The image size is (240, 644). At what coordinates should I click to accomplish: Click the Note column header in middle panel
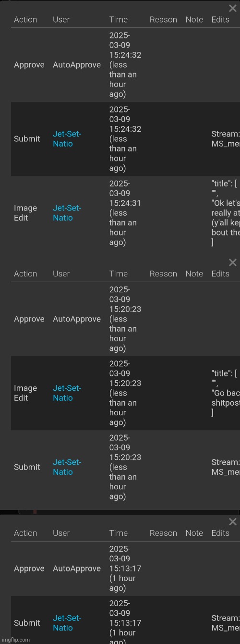click(x=194, y=274)
